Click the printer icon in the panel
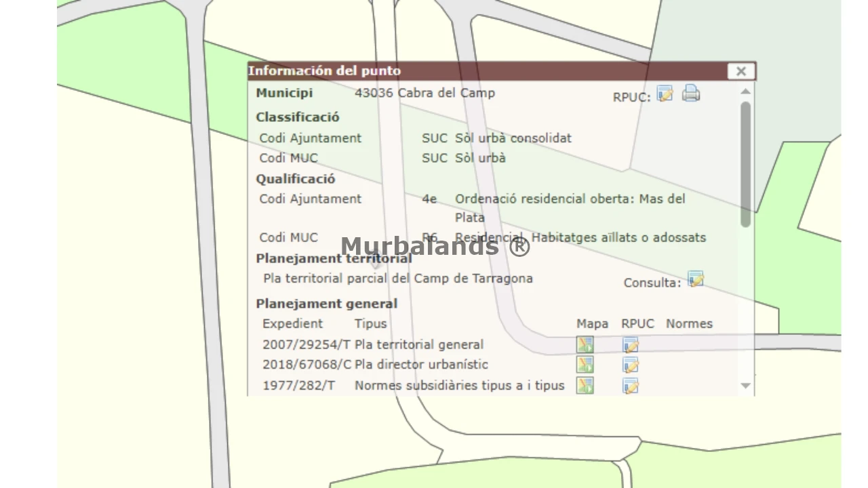 [690, 94]
